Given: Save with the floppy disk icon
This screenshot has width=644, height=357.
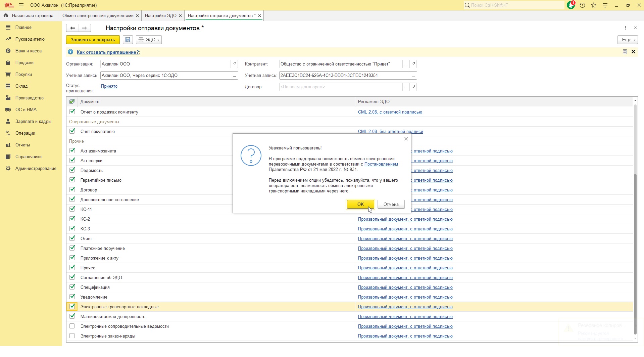Looking at the screenshot, I should (128, 40).
